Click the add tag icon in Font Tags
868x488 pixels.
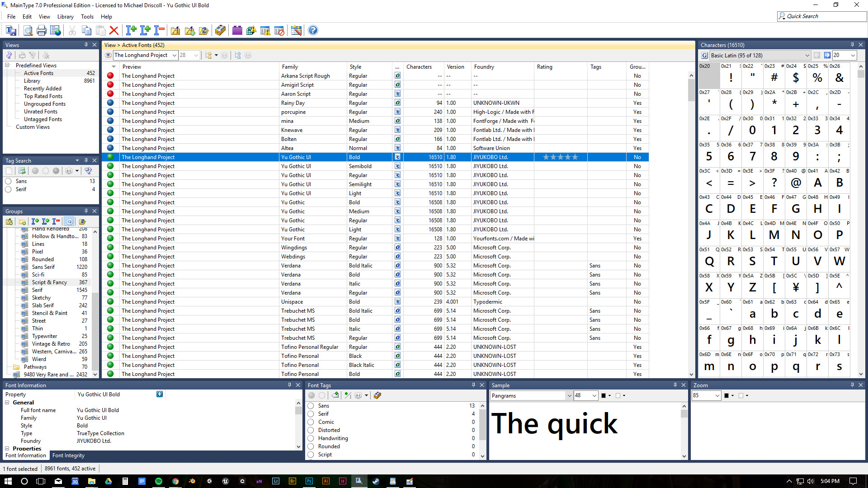[335, 395]
